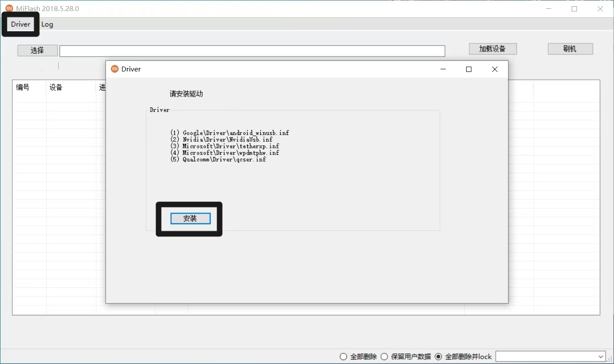Open the Driver menu in MiFlash
Viewport: 614px width, 364px height.
point(21,24)
